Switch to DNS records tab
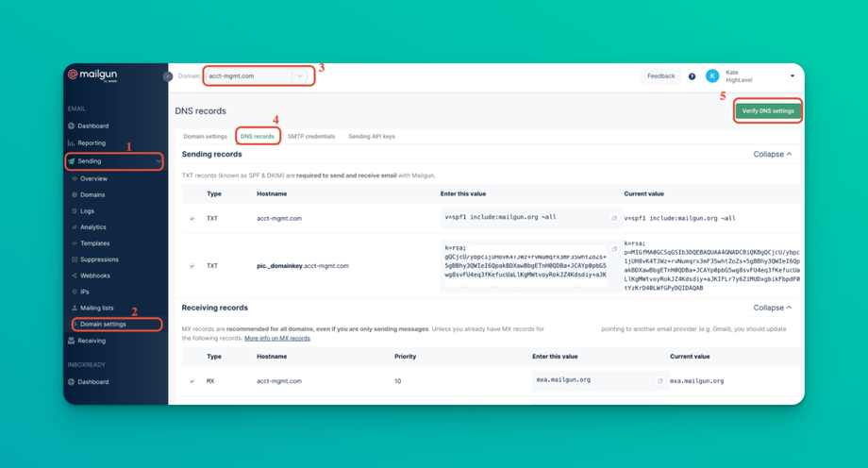This screenshot has height=468, width=868. [258, 136]
